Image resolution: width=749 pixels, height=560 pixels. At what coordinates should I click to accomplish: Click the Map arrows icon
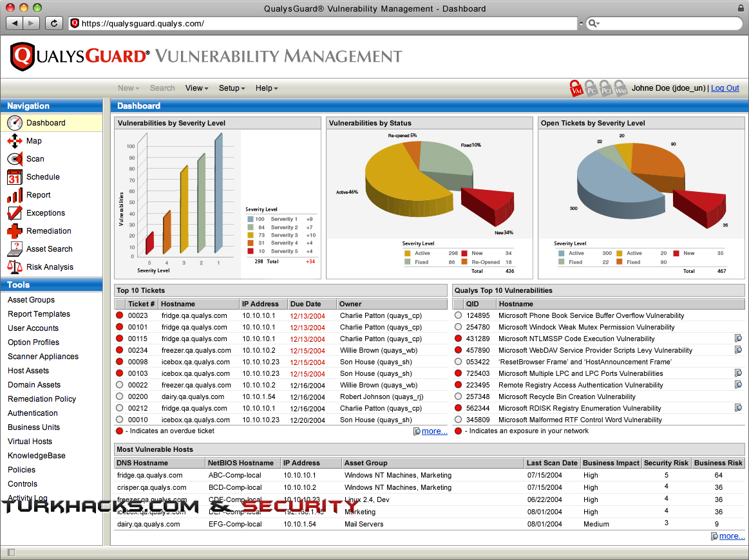click(x=15, y=141)
